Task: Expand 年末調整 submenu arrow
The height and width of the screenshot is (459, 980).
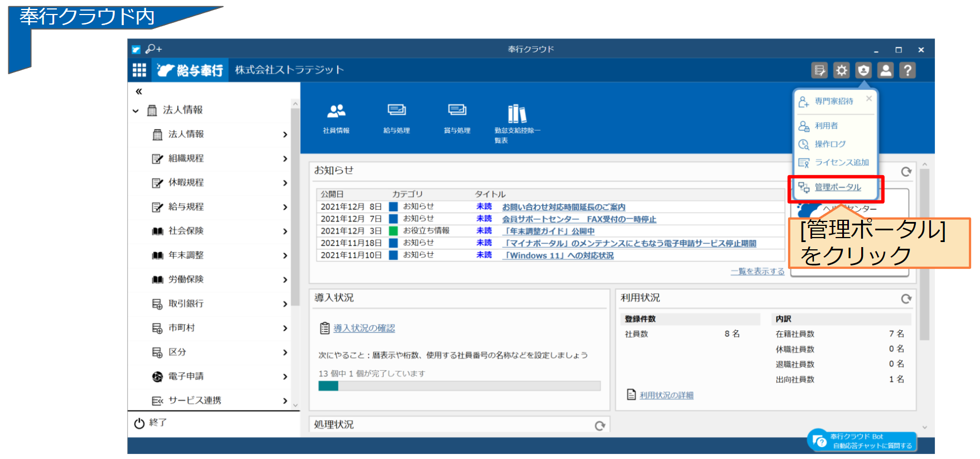Action: click(x=285, y=255)
